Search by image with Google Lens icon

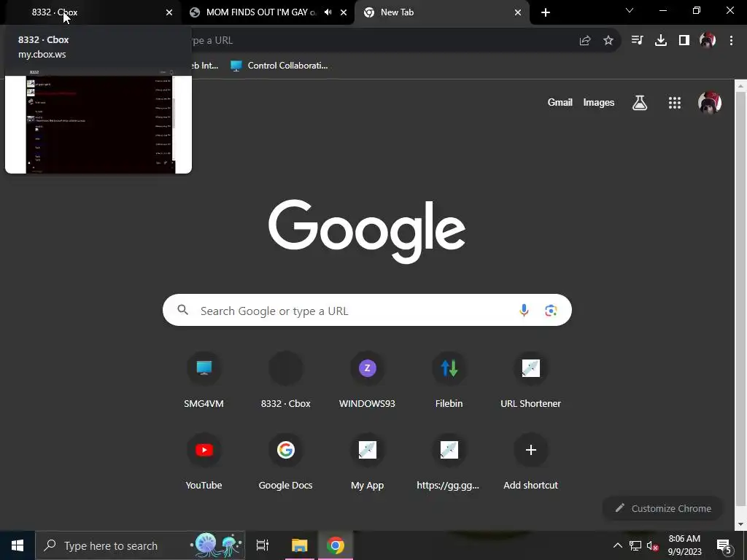click(551, 311)
